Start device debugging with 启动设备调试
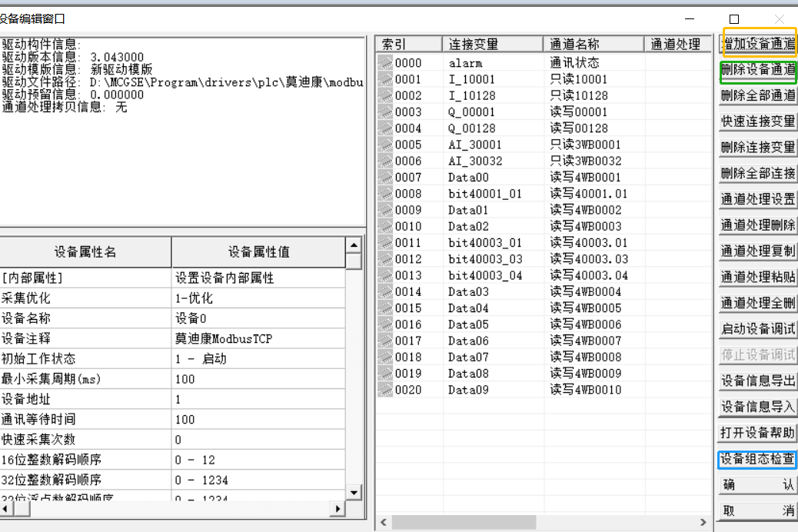 (x=758, y=329)
